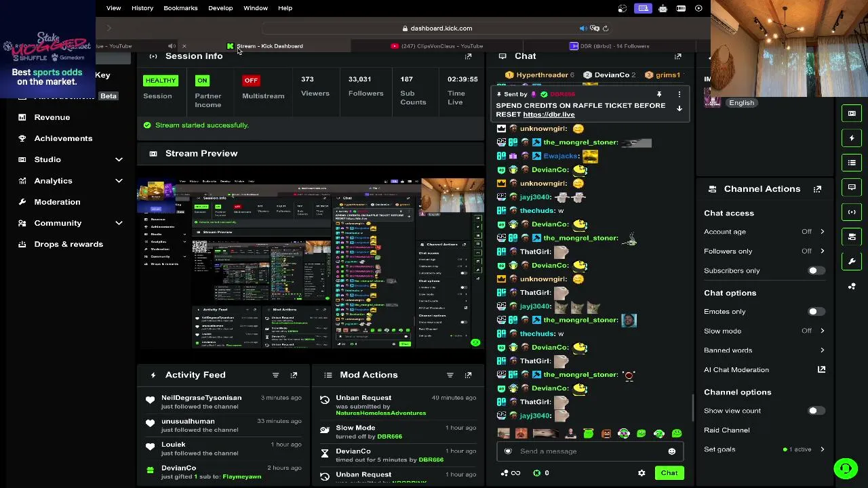
Task: Open the Bookmarks menu
Action: tap(180, 8)
